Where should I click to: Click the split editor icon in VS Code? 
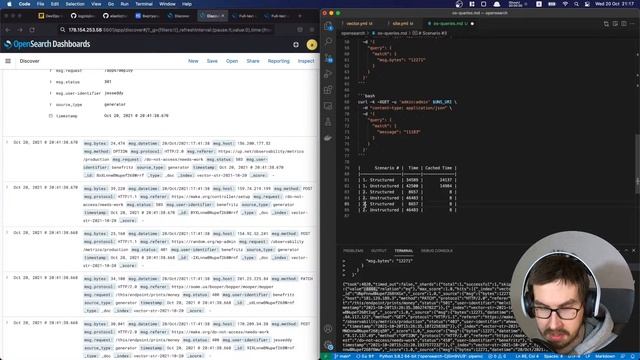[624, 24]
